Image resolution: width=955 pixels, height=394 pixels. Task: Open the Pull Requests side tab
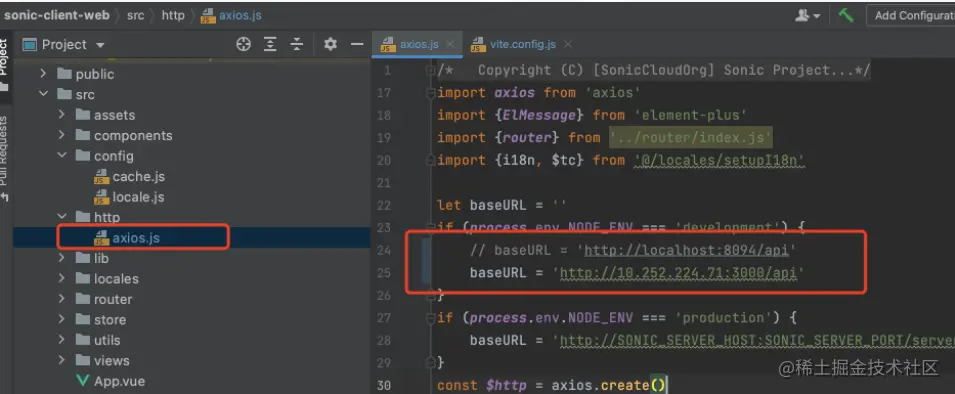[5, 158]
